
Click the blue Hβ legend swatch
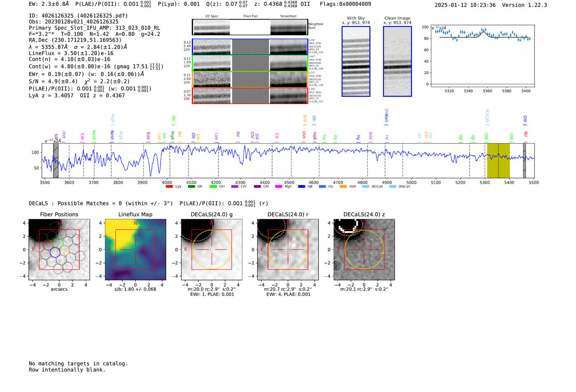[x=302, y=187]
